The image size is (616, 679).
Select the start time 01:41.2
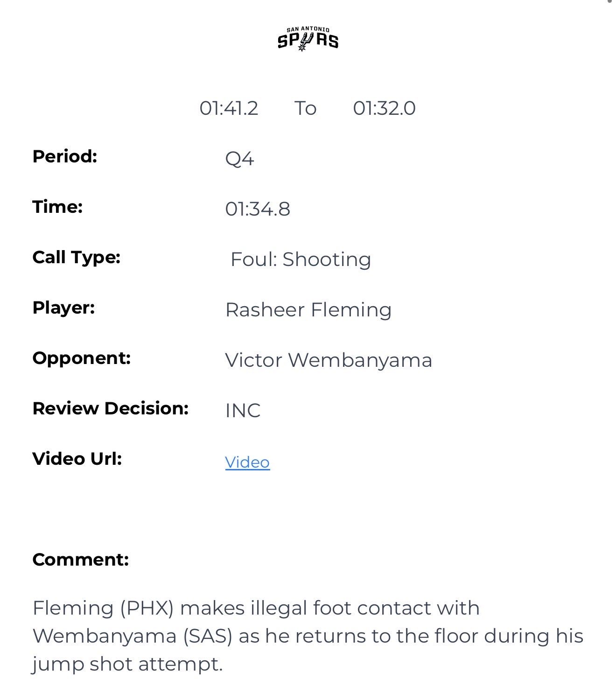coord(229,108)
